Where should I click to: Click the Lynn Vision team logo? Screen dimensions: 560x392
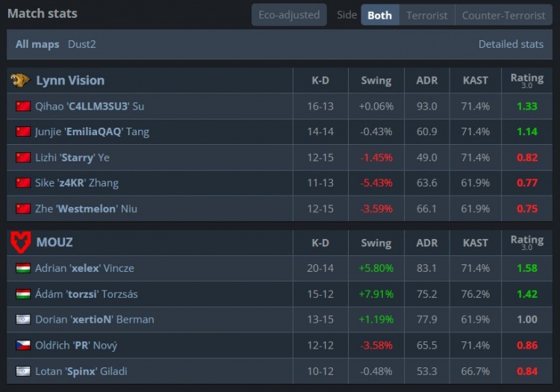click(20, 80)
